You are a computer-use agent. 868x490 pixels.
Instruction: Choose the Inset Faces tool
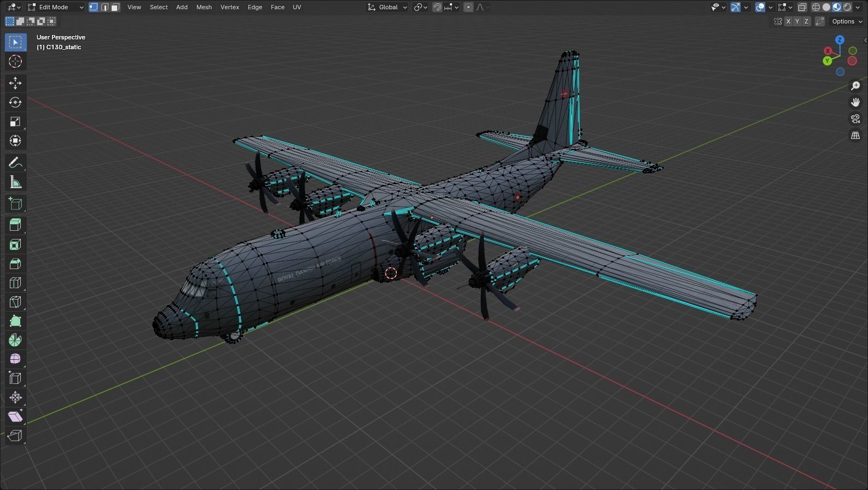[x=15, y=244]
